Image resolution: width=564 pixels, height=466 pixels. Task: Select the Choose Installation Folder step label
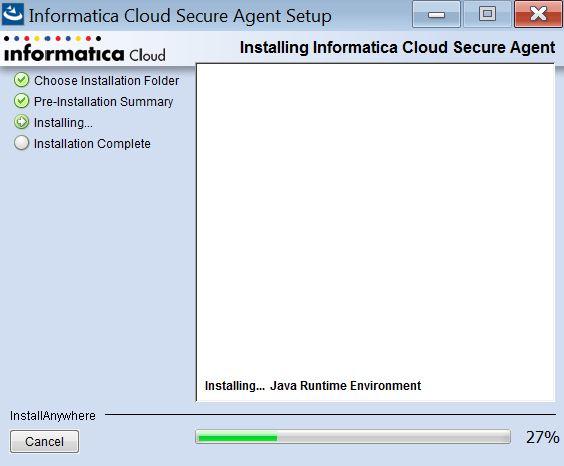[106, 81]
